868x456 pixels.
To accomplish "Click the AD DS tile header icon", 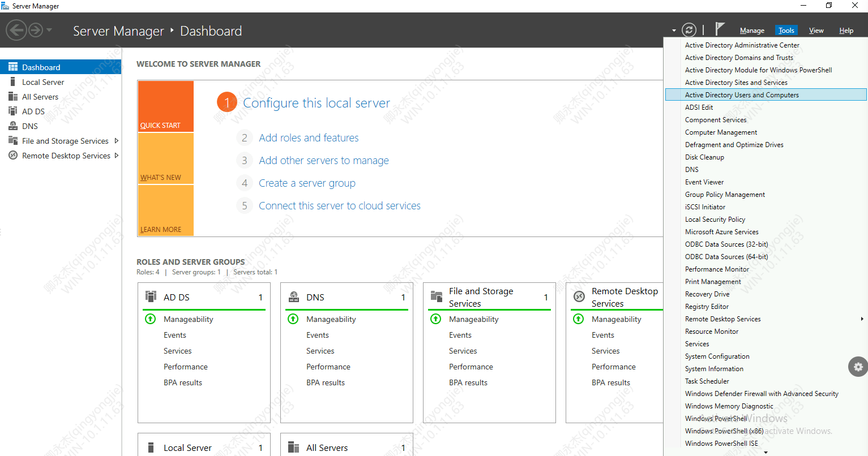I will point(151,296).
